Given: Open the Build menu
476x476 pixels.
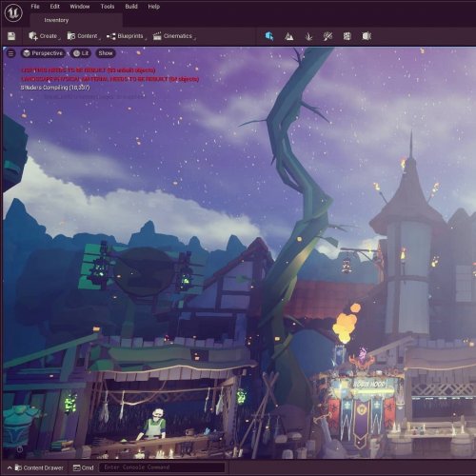Looking at the screenshot, I should (x=131, y=7).
